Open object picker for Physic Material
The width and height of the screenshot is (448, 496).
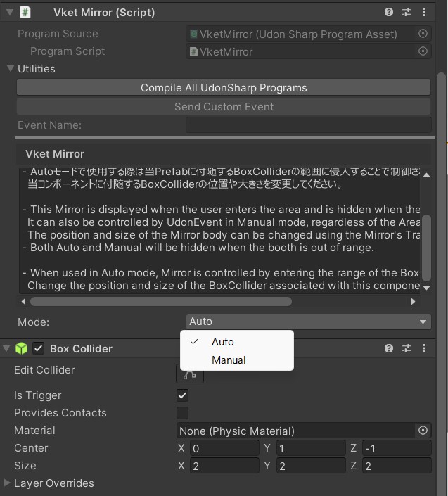pos(423,431)
